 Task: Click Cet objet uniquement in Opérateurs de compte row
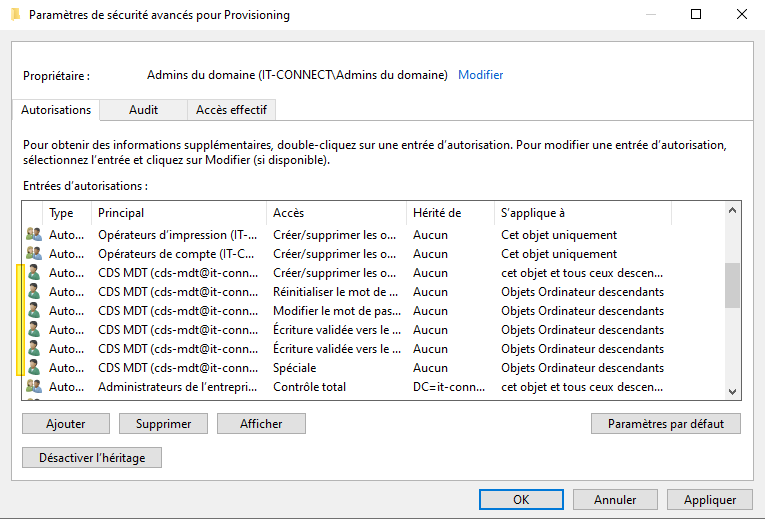559,254
